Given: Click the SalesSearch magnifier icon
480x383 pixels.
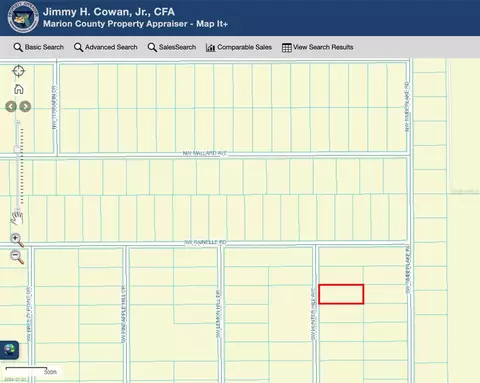Looking at the screenshot, I should click(x=152, y=47).
